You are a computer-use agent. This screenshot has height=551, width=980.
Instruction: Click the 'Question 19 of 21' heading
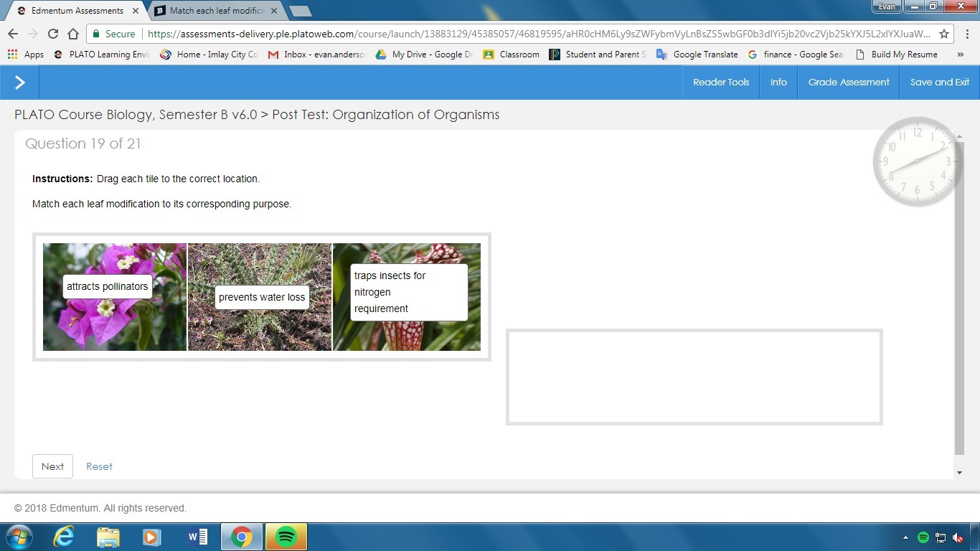[x=83, y=143]
